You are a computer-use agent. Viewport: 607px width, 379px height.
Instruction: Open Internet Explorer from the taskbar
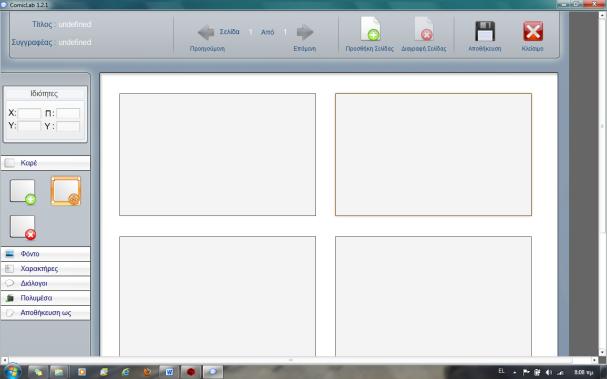point(125,372)
